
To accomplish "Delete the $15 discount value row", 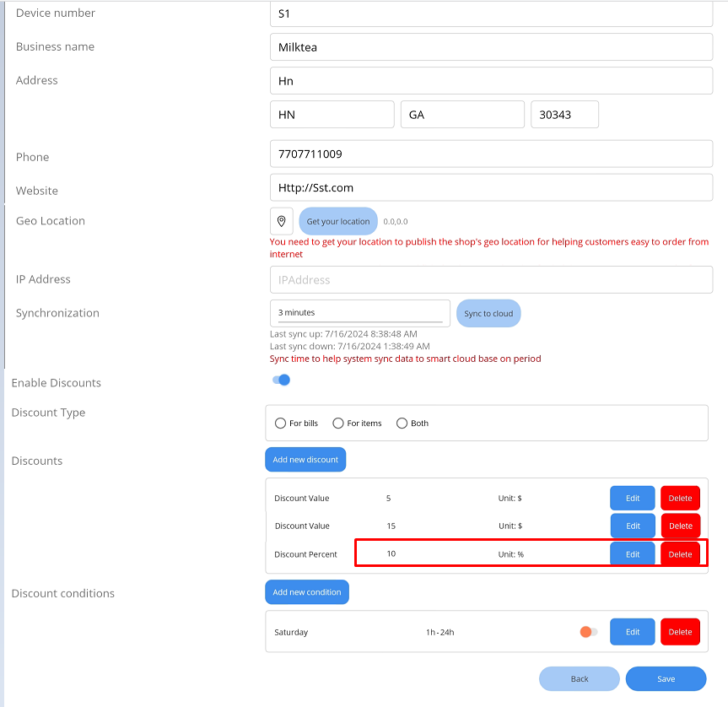I will [x=680, y=526].
